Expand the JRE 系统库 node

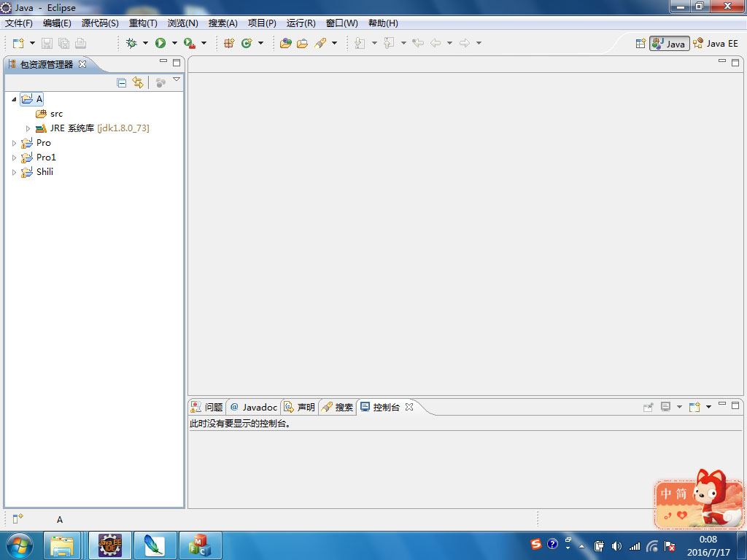point(28,128)
